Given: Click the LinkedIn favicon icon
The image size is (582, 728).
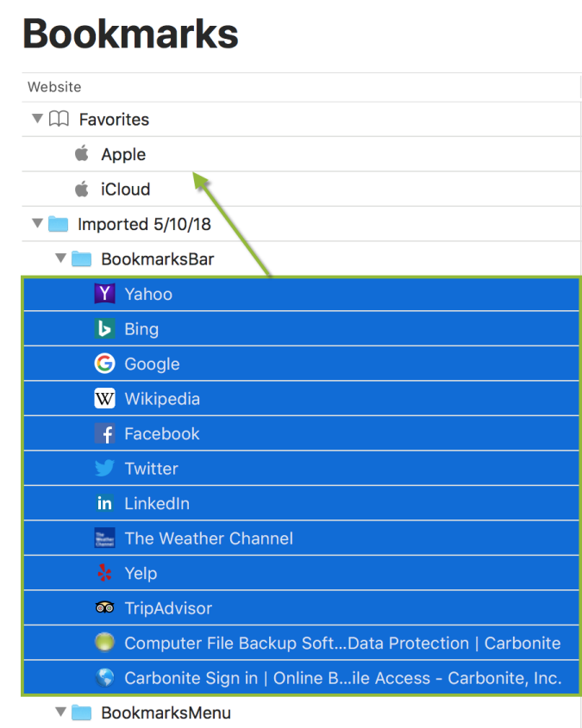Looking at the screenshot, I should (x=104, y=504).
